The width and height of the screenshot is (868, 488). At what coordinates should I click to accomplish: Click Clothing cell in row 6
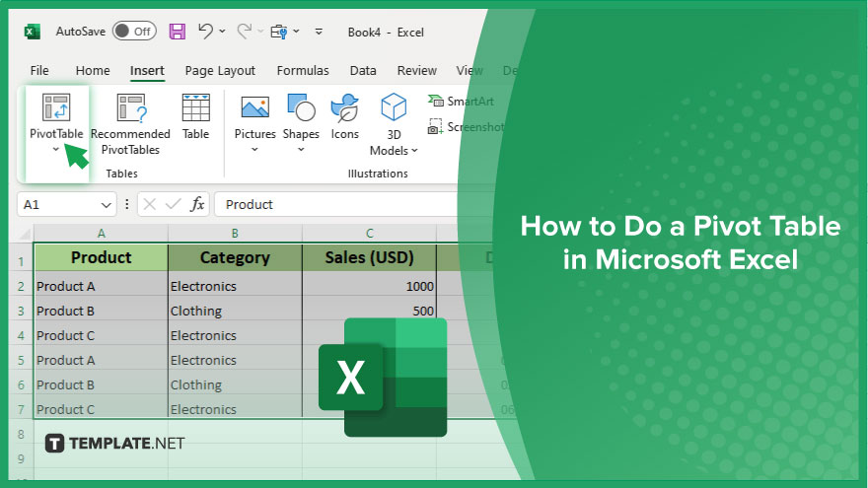click(236, 384)
